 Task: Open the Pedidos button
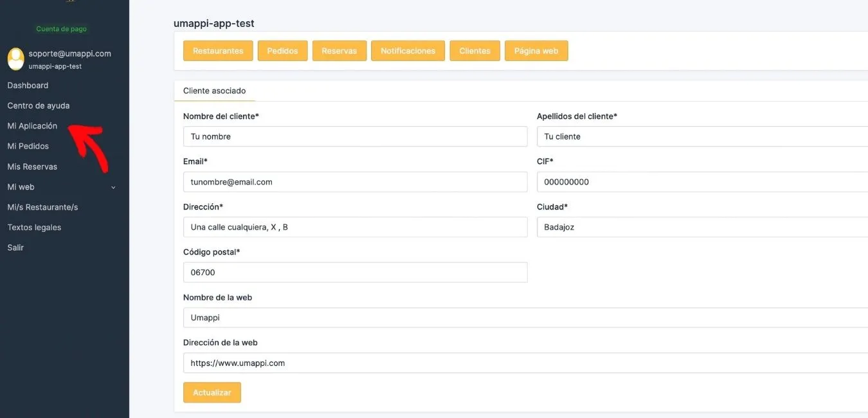(282, 51)
